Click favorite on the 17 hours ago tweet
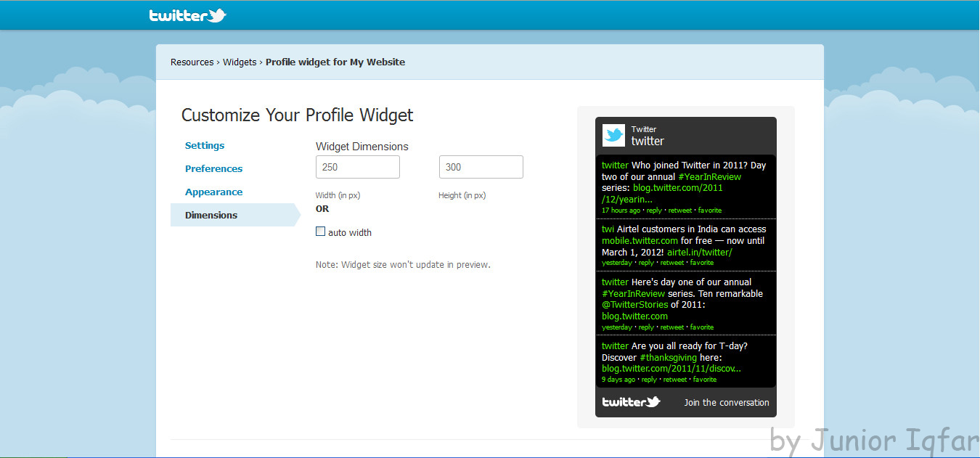 point(710,210)
